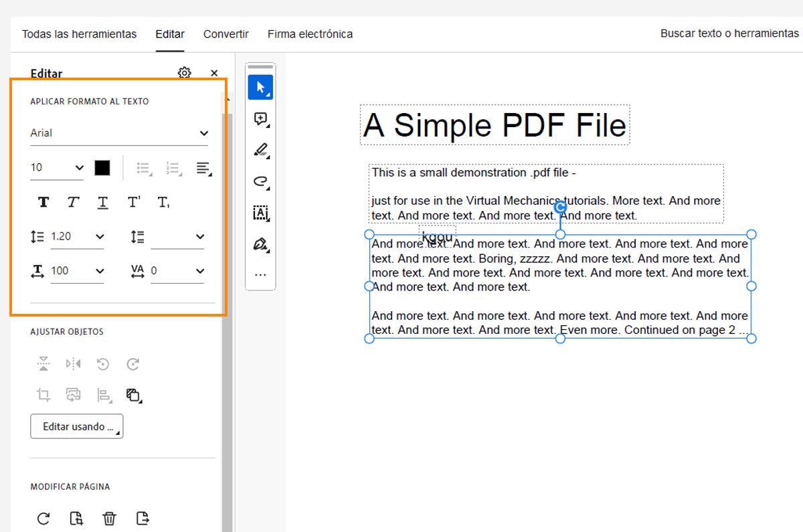The height and width of the screenshot is (532, 803).
Task: Click text 'This is a small demonstration .pdf file -'
Action: 474,173
